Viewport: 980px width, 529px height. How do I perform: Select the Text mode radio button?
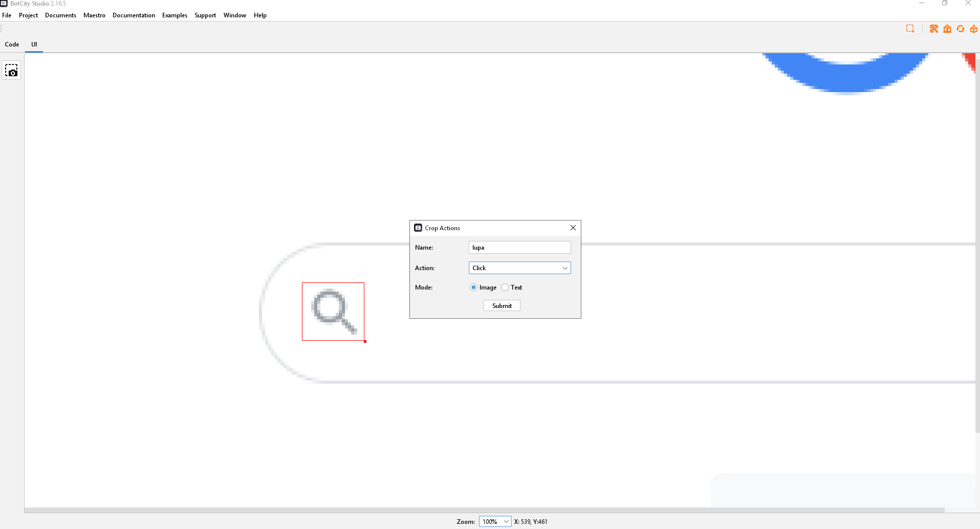pyautogui.click(x=505, y=288)
